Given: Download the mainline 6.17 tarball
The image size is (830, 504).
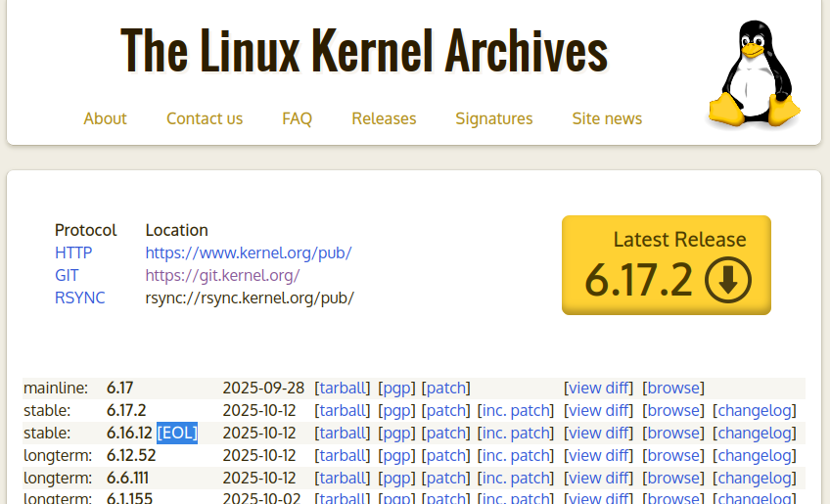Looking at the screenshot, I should [x=343, y=388].
